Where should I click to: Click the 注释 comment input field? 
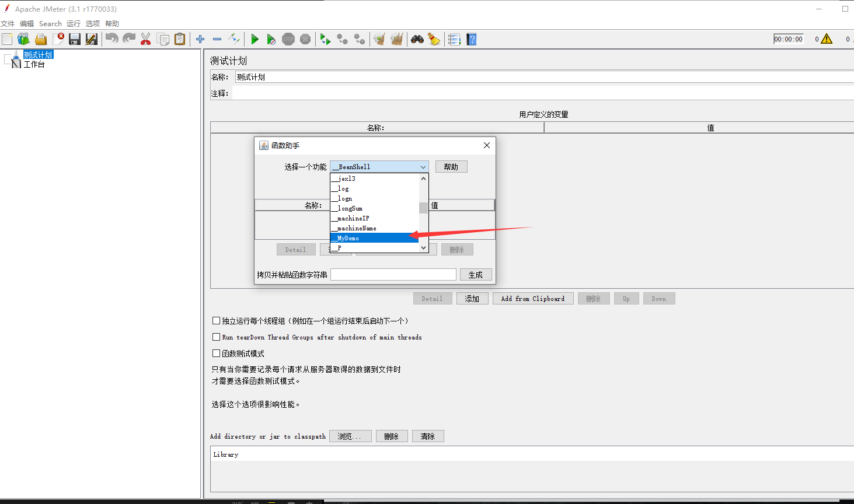pos(543,93)
